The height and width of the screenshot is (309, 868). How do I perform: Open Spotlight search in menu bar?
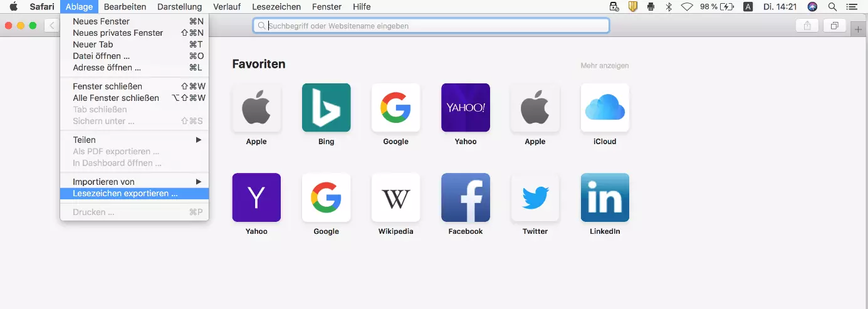[832, 7]
